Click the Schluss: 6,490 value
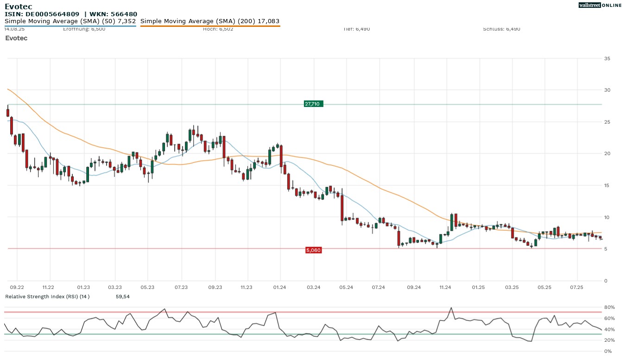This screenshot has height=364, width=625. (501, 29)
